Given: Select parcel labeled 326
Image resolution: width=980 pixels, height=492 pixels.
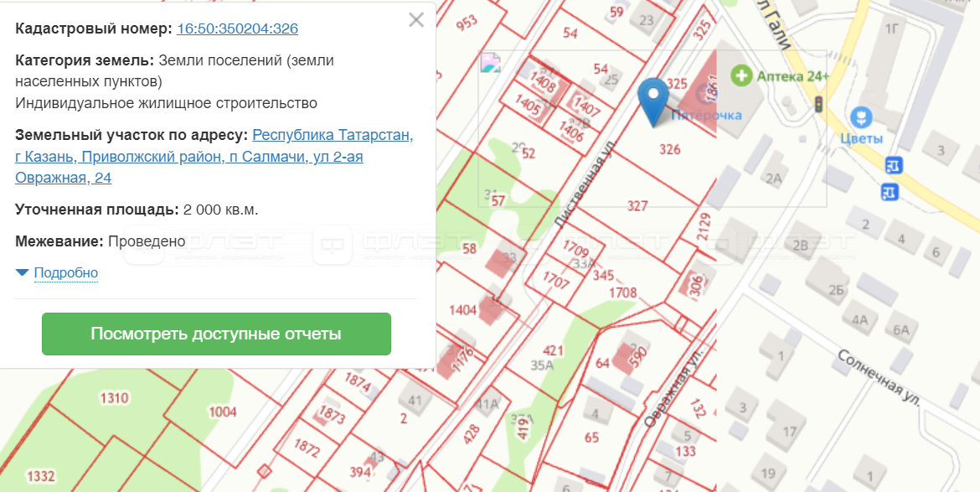Looking at the screenshot, I should tap(669, 149).
